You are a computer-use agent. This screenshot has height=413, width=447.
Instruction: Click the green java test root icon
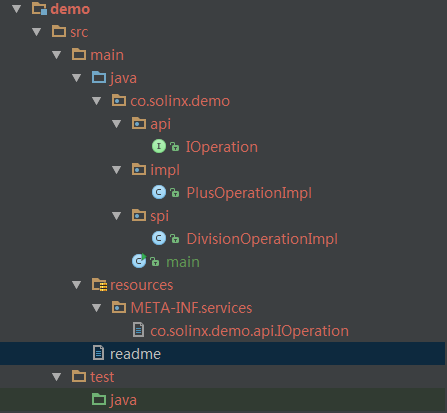point(99,399)
